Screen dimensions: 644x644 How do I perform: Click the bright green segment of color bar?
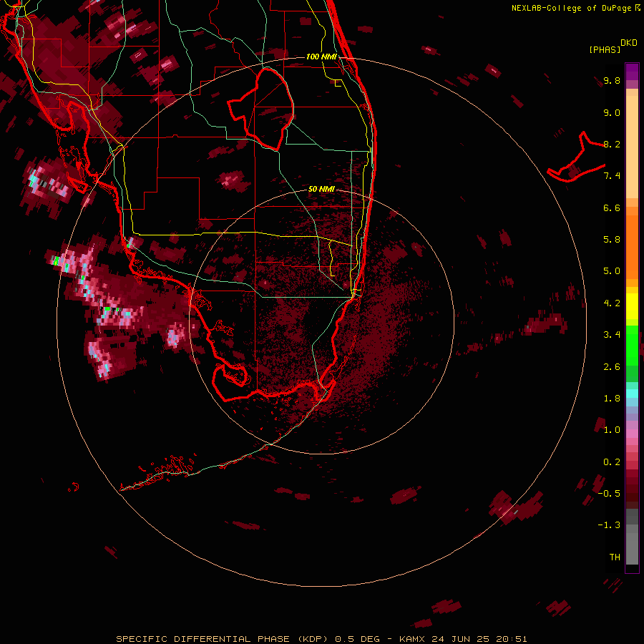632,346
